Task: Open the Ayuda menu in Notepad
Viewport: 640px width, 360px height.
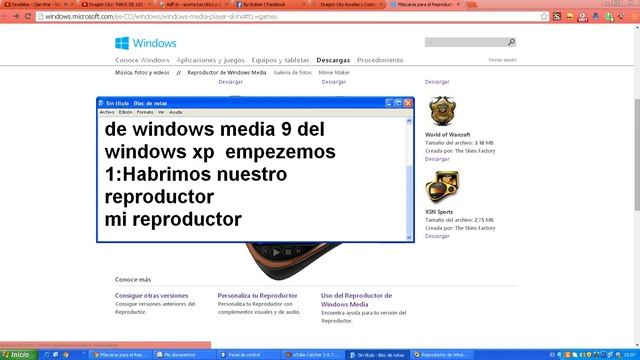Action: (176, 112)
